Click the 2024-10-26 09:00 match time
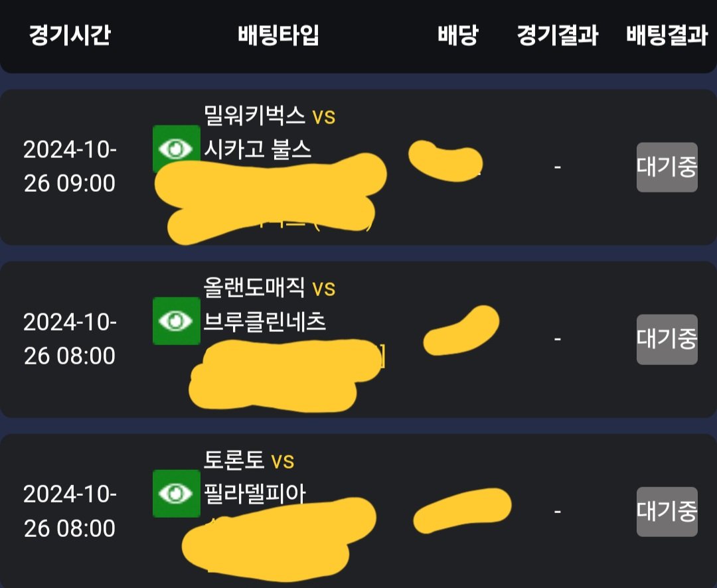Image resolution: width=717 pixels, height=588 pixels. 70,167
